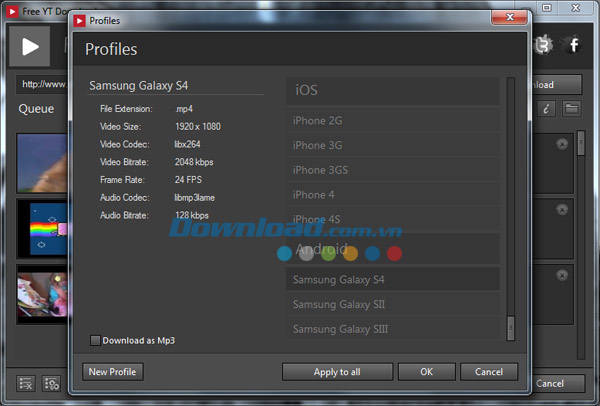This screenshot has width=600, height=406.
Task: Select the Nyan Cat queue thumbnail
Action: (42, 228)
